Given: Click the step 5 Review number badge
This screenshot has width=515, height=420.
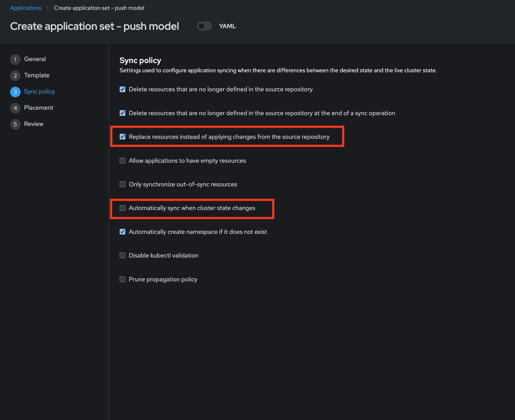Looking at the screenshot, I should tap(15, 124).
